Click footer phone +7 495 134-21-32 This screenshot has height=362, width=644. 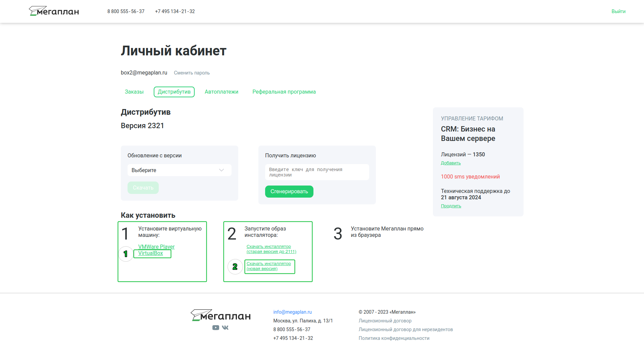293,338
